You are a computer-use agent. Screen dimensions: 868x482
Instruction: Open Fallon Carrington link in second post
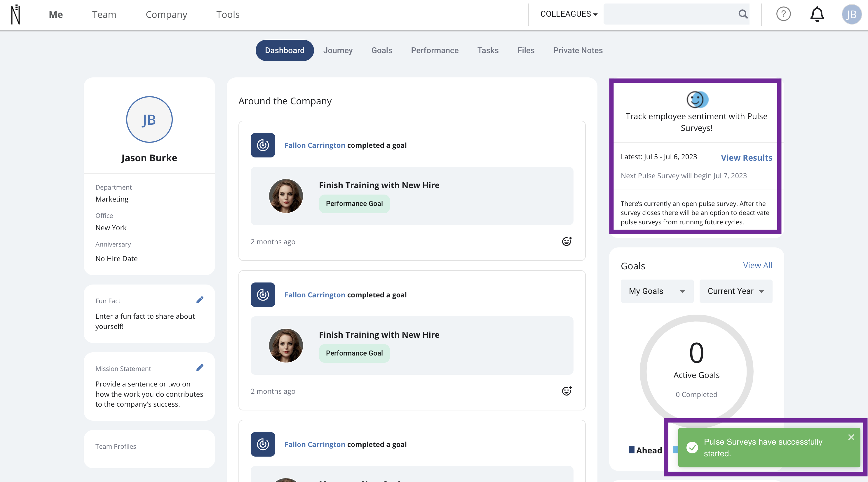click(x=315, y=294)
